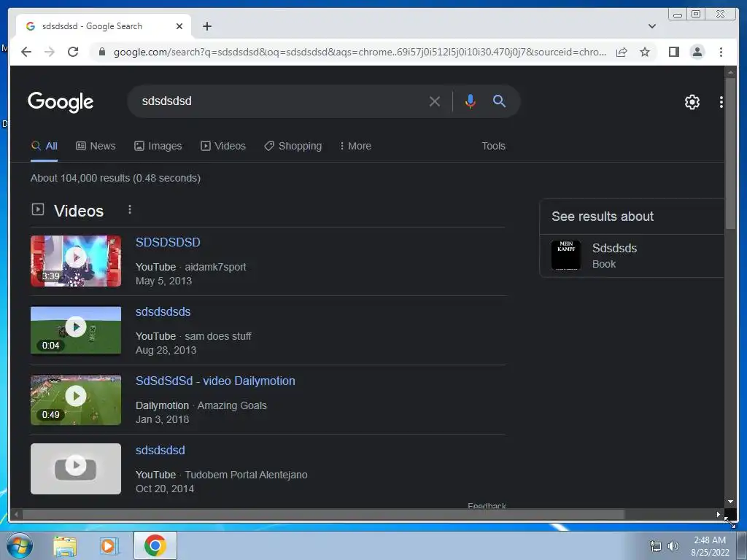
Task: Click the forward navigation arrow
Action: [x=50, y=52]
